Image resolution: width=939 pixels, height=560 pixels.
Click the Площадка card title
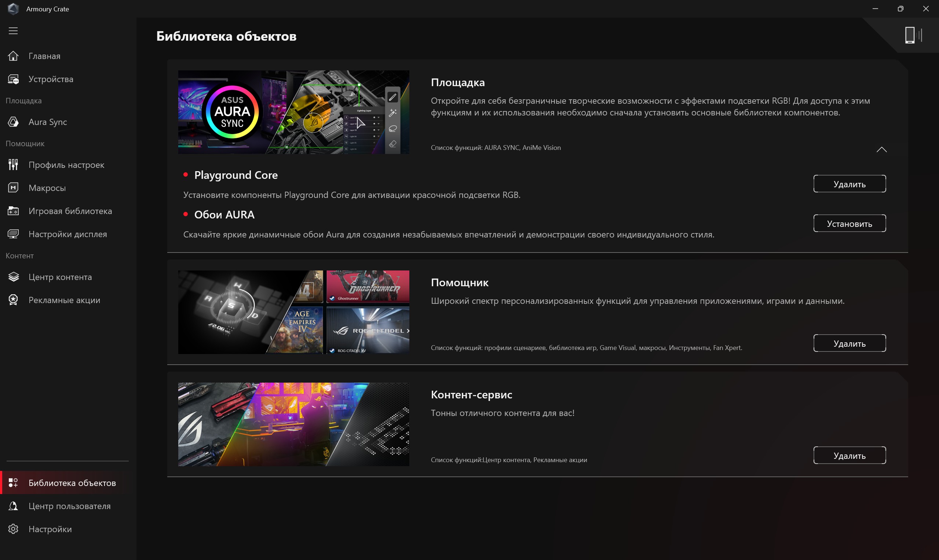(458, 82)
